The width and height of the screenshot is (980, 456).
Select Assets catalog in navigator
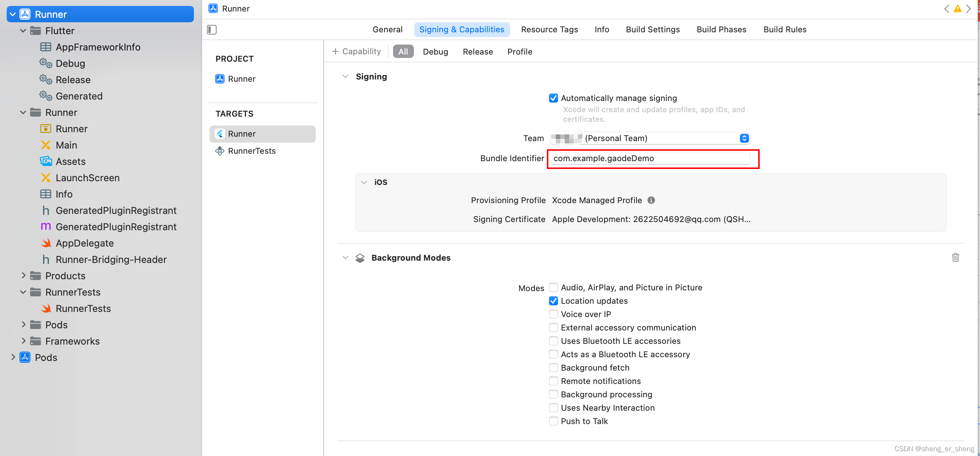tap(70, 161)
